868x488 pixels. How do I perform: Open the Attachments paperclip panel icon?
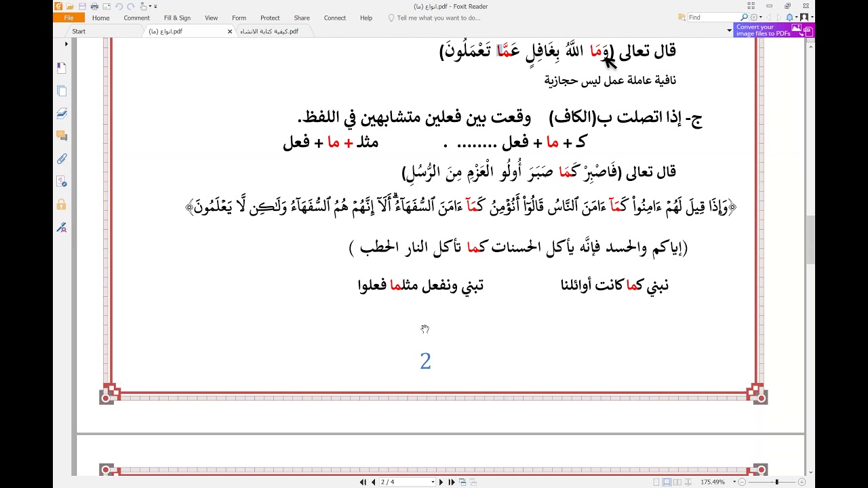[x=62, y=159]
